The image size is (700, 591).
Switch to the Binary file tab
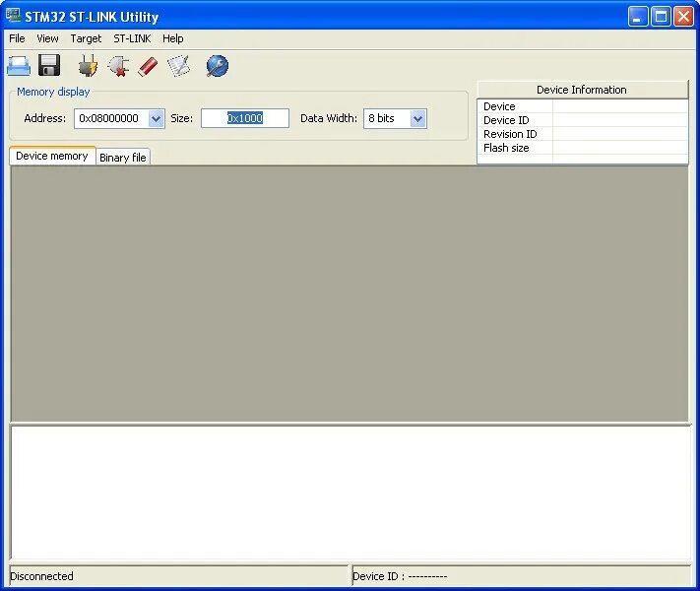[123, 158]
